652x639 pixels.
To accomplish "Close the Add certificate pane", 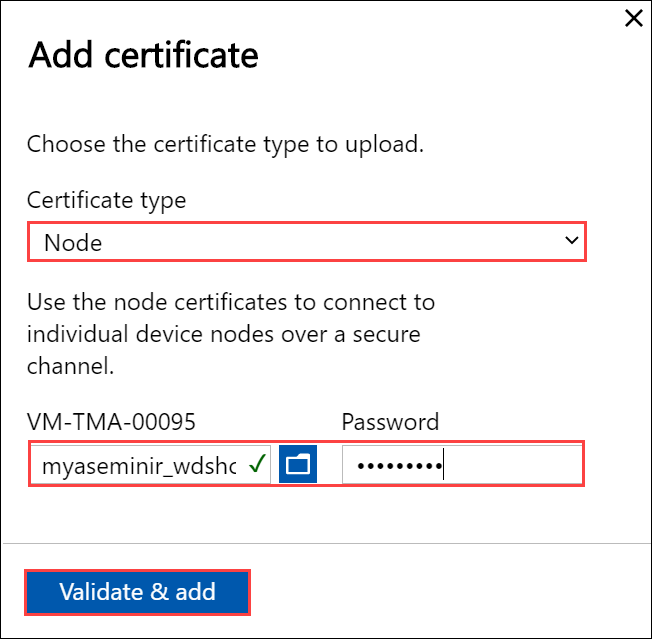I will (x=633, y=18).
